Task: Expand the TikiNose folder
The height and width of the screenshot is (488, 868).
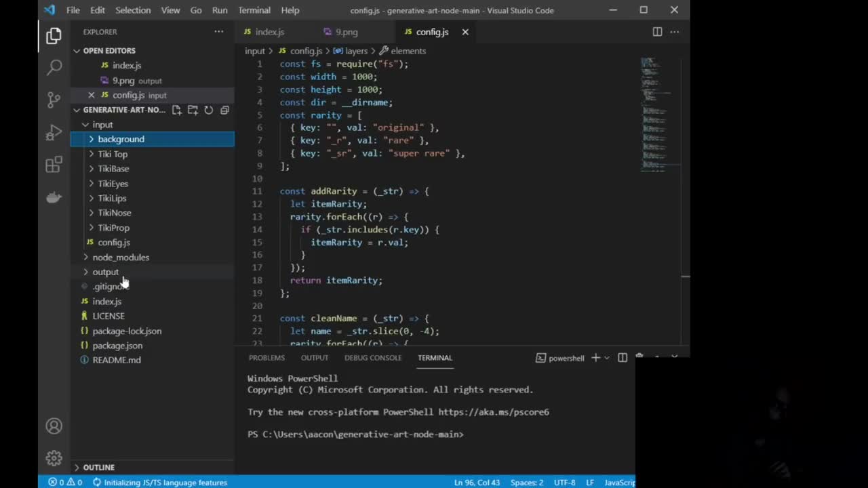Action: pyautogui.click(x=115, y=213)
